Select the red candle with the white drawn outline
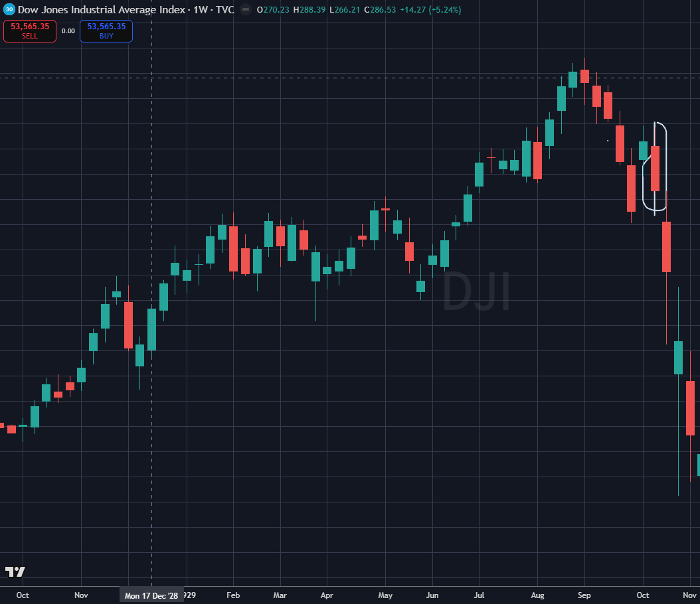Image resolution: width=700 pixels, height=604 pixels. coord(655,169)
